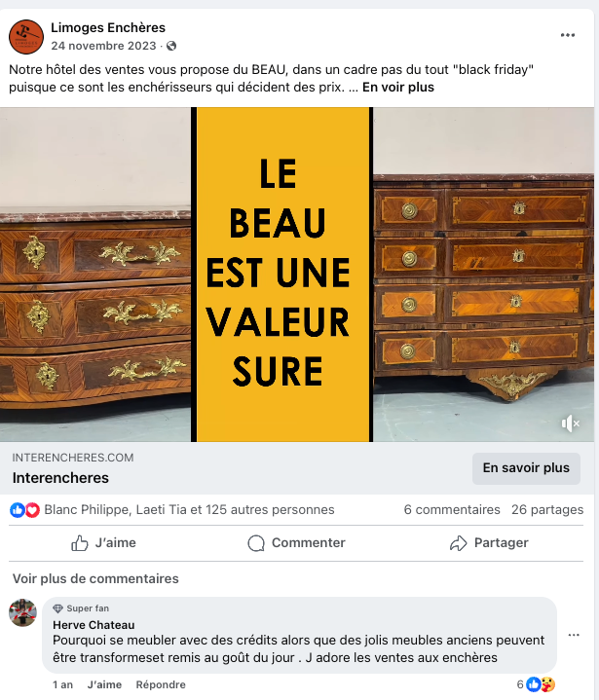Expand post text with En voir plus
599x700 pixels.
pos(398,87)
